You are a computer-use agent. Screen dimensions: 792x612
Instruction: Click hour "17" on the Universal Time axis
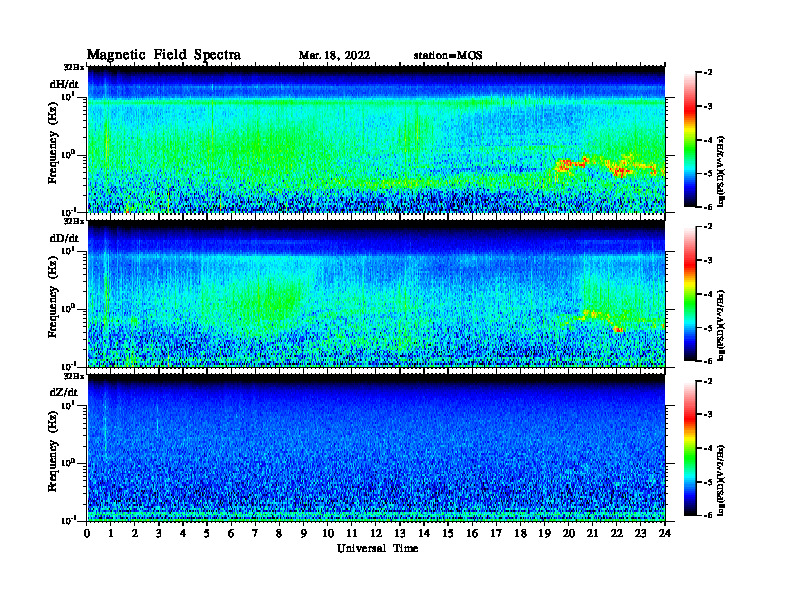point(496,534)
